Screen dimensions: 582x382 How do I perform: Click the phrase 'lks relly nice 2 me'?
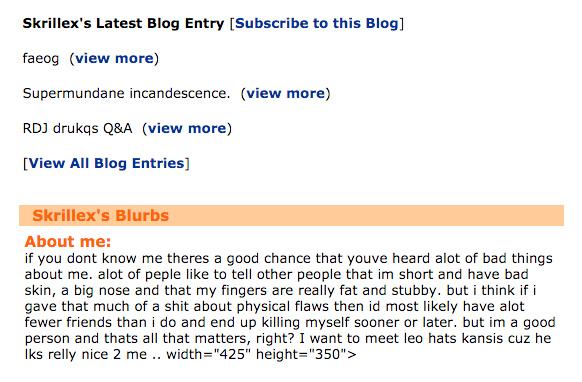point(86,355)
